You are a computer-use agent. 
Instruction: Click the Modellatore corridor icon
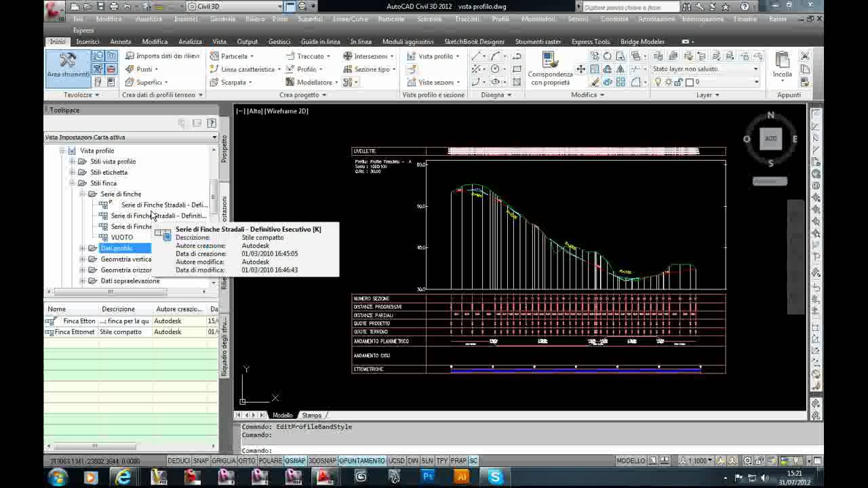pyautogui.click(x=290, y=82)
